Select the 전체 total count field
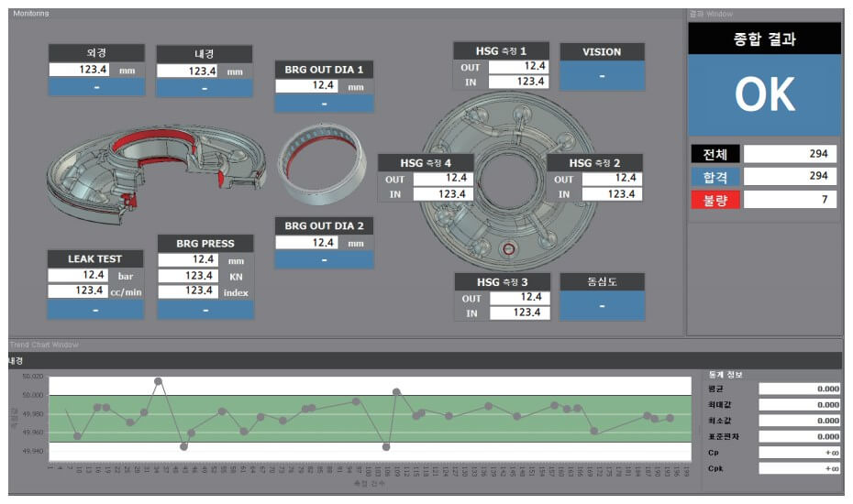Screen dimensions: 853x504 coord(789,154)
